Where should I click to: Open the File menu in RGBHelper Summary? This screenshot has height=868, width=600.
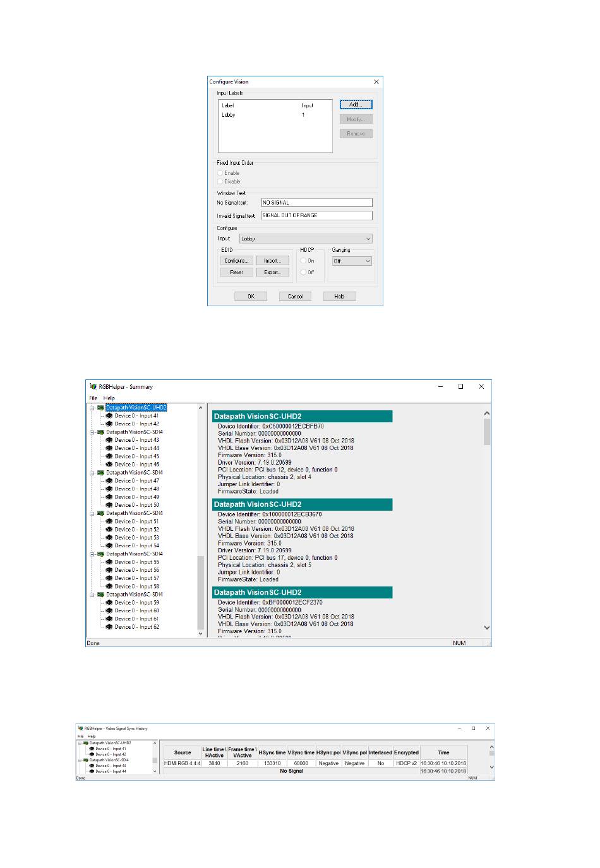pyautogui.click(x=93, y=398)
